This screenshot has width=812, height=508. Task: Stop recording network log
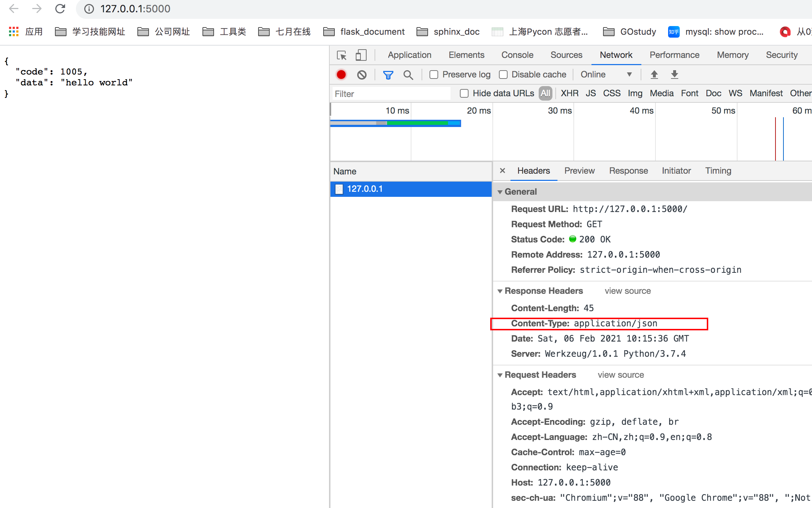pyautogui.click(x=341, y=75)
